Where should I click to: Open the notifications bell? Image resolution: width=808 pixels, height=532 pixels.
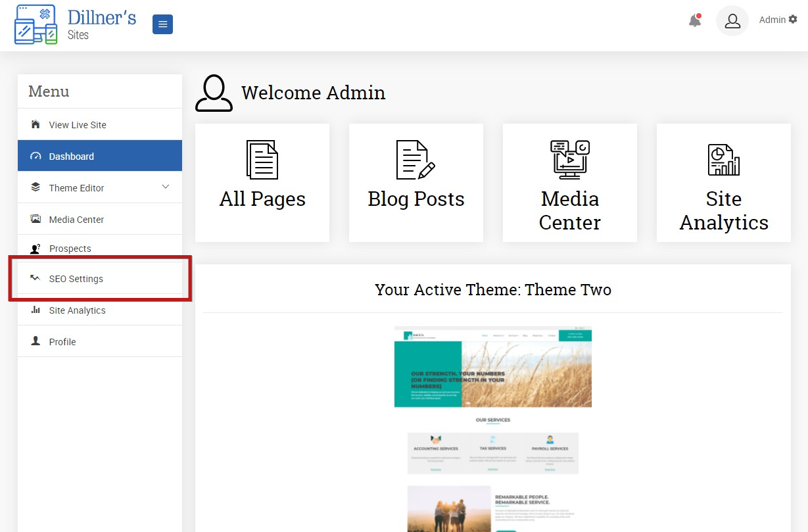[x=695, y=20]
